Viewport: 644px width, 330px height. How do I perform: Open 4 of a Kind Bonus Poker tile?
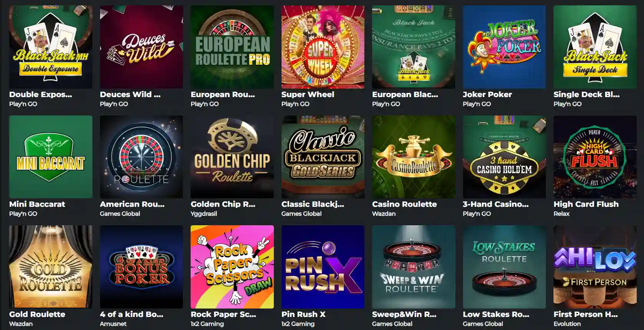click(x=142, y=267)
